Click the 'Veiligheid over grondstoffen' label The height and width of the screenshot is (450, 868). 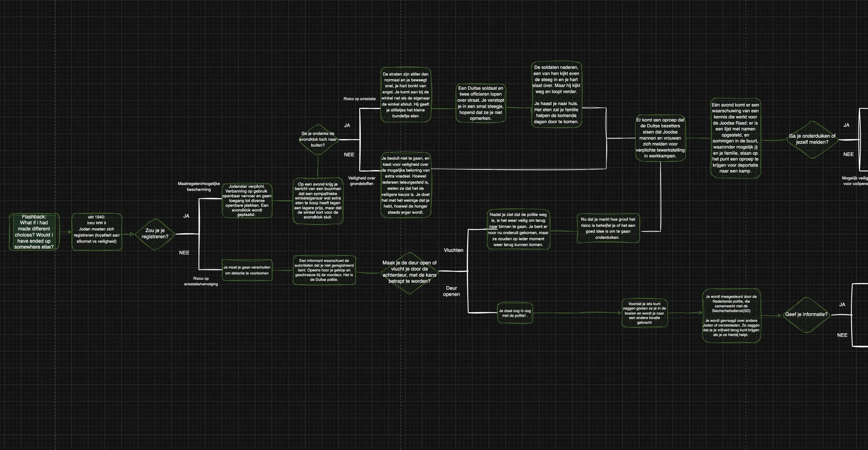[x=361, y=181]
